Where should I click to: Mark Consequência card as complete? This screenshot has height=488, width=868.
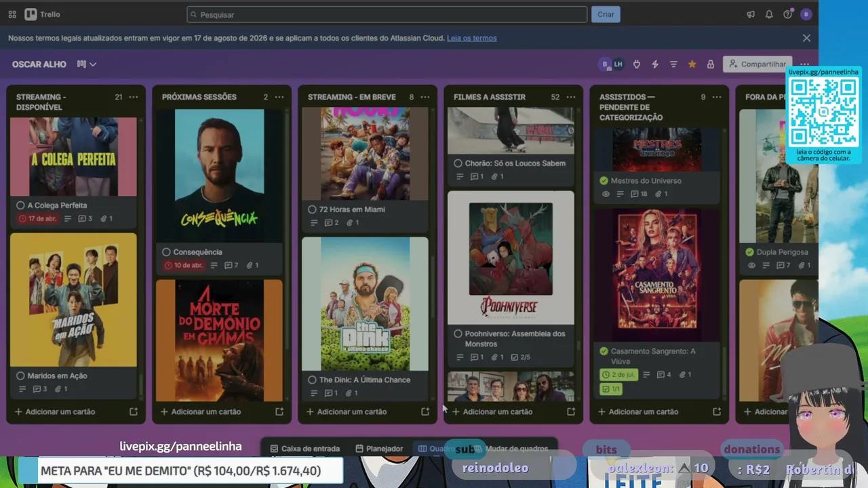[x=166, y=252]
